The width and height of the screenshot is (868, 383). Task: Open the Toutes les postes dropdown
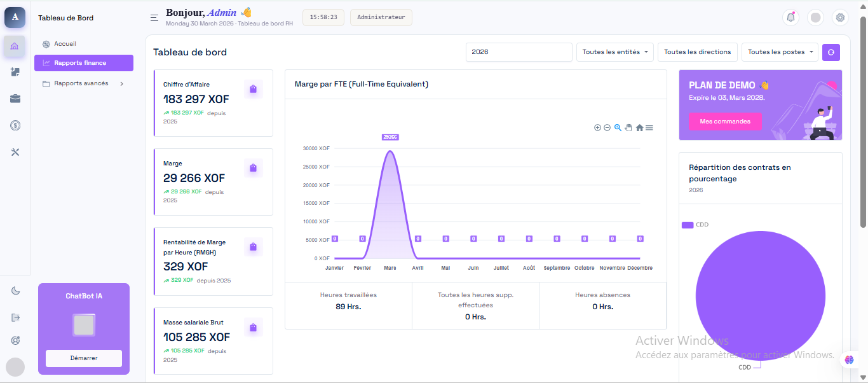(780, 52)
